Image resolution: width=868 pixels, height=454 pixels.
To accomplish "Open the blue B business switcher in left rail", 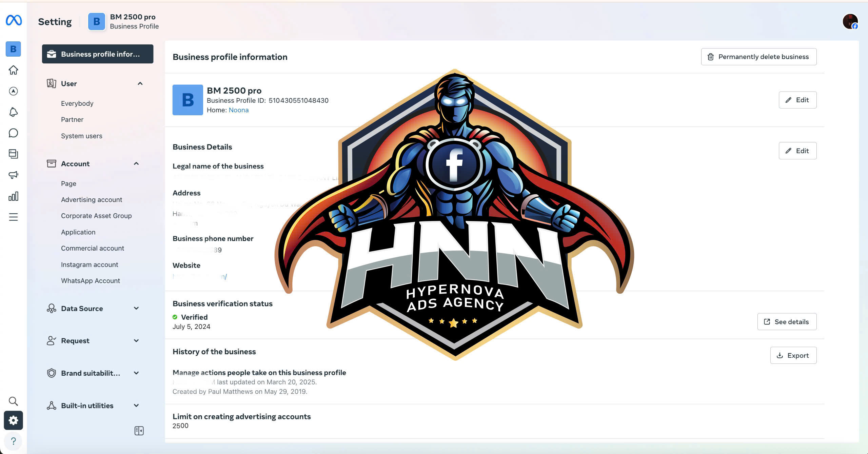I will coord(13,49).
